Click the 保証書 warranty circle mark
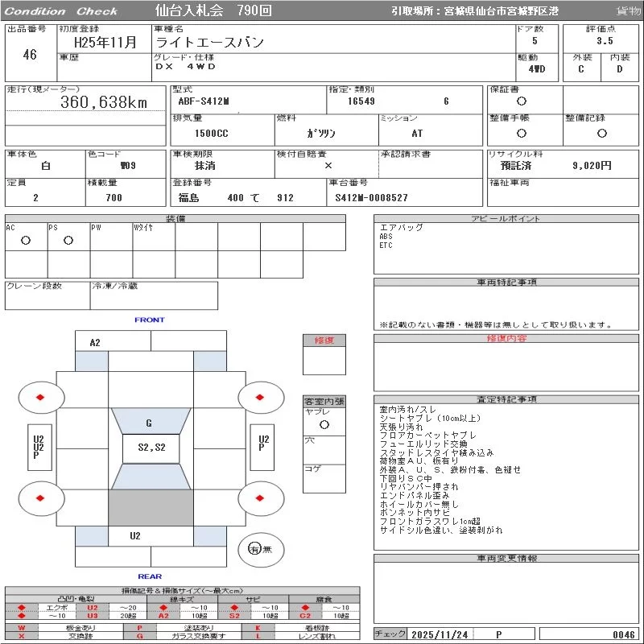The height and width of the screenshot is (644, 644). coord(522,102)
